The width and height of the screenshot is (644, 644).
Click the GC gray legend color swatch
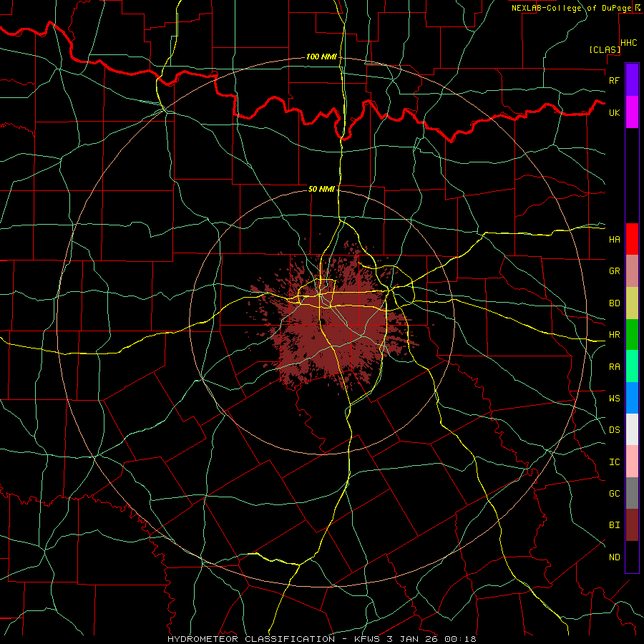tap(632, 493)
